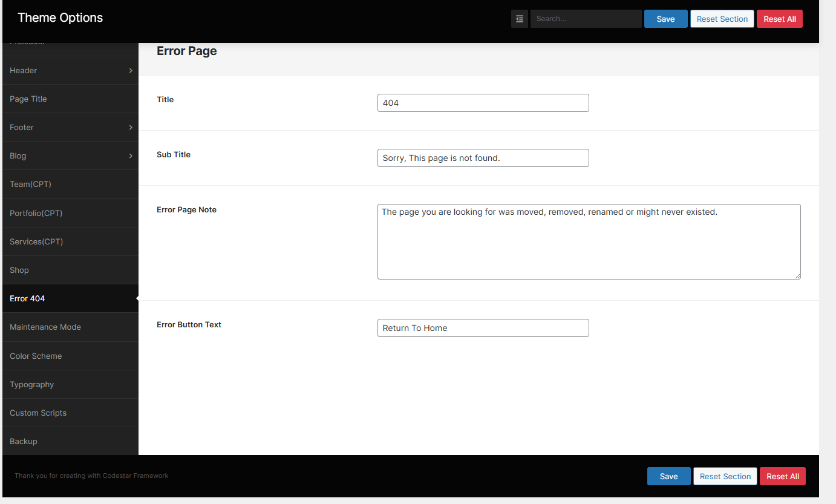Expand the Header submenu arrow
Image resolution: width=836 pixels, height=504 pixels.
click(x=131, y=71)
